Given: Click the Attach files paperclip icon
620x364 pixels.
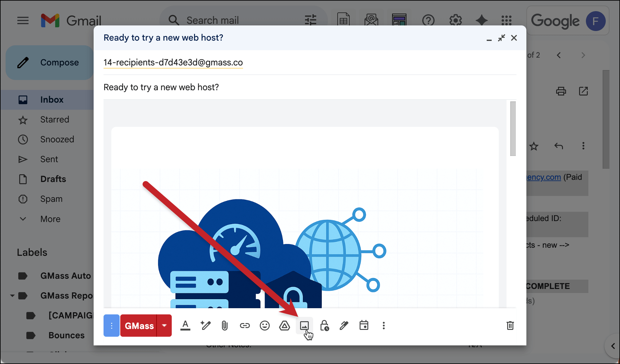Looking at the screenshot, I should click(225, 326).
